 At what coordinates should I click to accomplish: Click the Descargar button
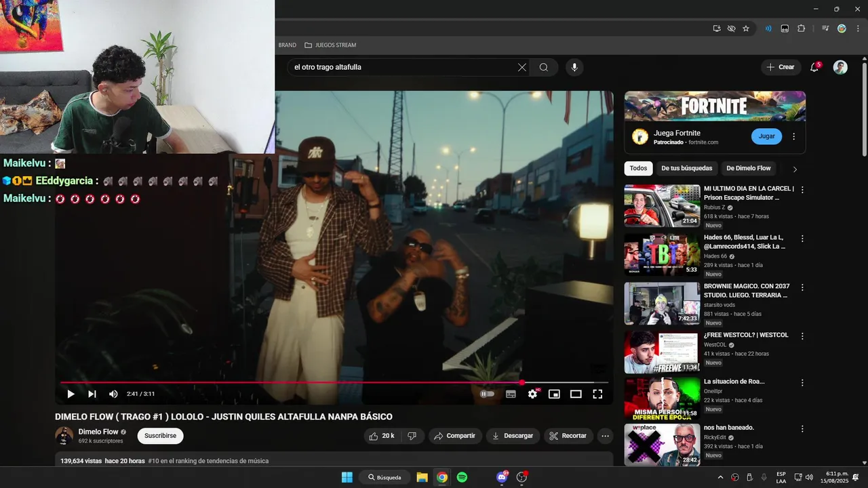pyautogui.click(x=513, y=436)
